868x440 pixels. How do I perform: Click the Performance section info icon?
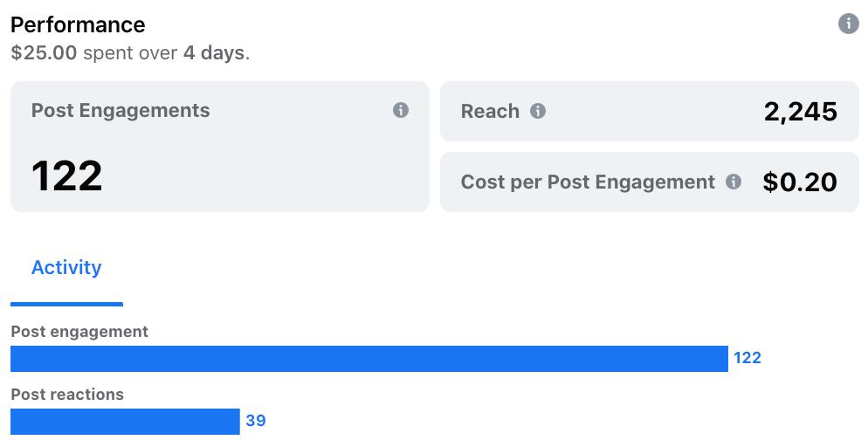[x=848, y=24]
